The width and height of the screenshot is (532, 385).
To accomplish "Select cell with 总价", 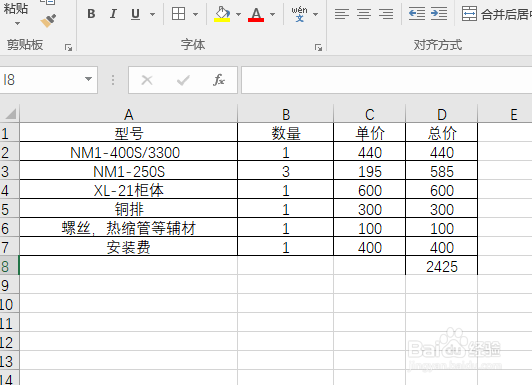I will click(x=441, y=133).
